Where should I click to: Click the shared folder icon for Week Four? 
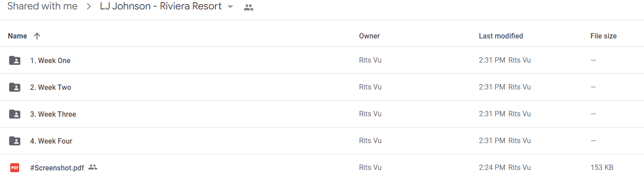(x=15, y=141)
